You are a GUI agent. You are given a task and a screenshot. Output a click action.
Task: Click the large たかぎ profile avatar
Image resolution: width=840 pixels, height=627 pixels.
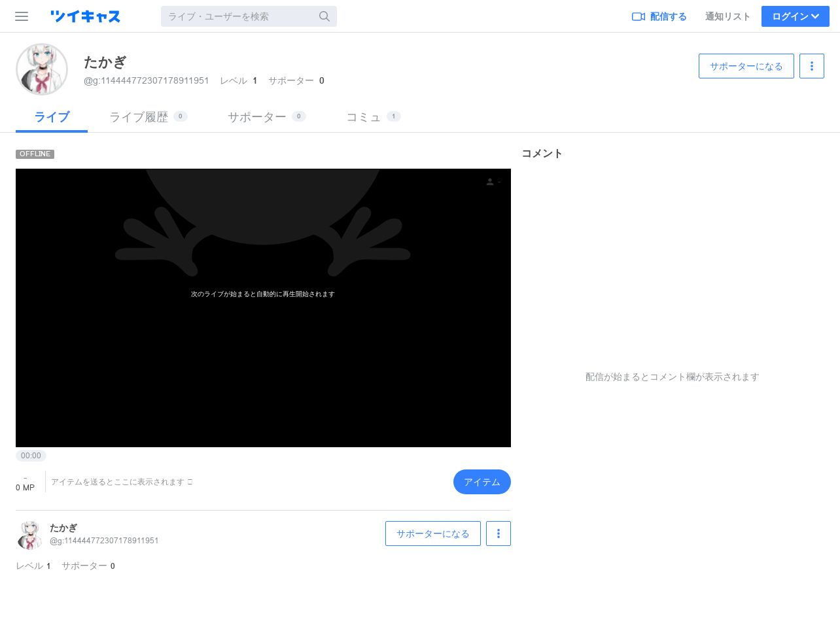[x=42, y=69]
